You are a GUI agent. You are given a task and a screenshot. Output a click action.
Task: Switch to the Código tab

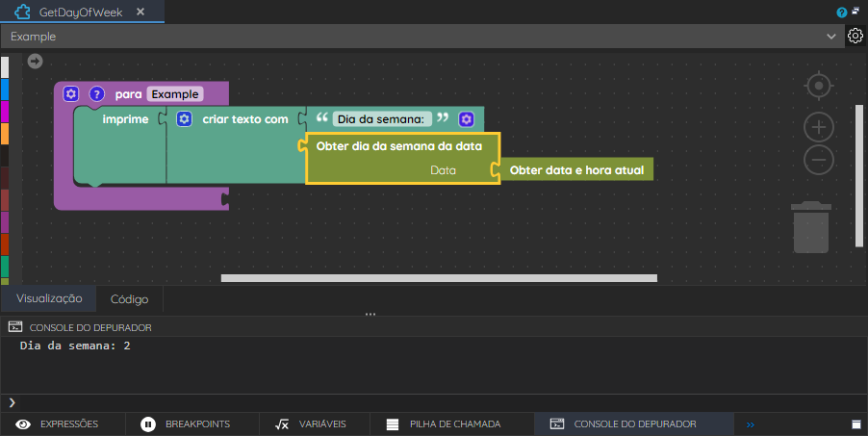130,299
